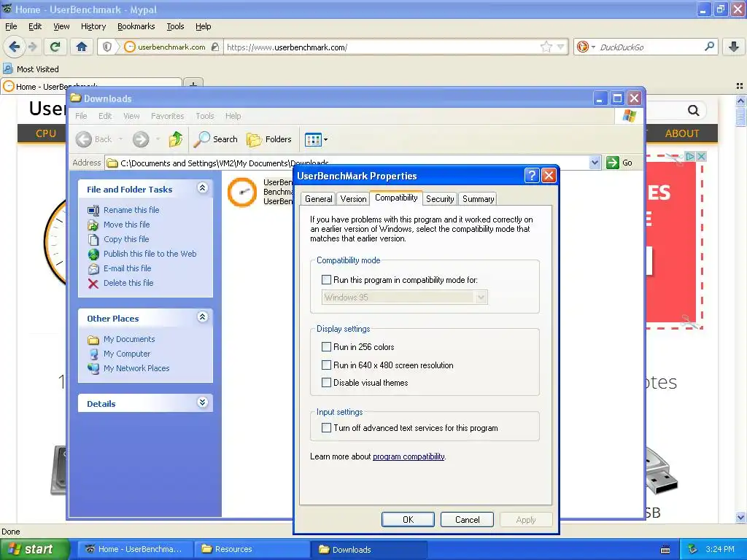This screenshot has height=560, width=747.
Task: Click the tracking protection shield icon
Action: (107, 47)
